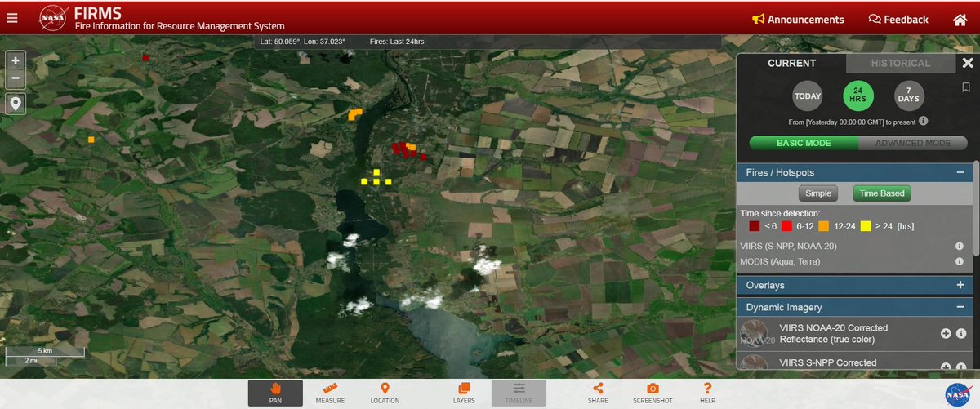Open the LAYERS panel
This screenshot has width=980, height=409.
(x=464, y=393)
